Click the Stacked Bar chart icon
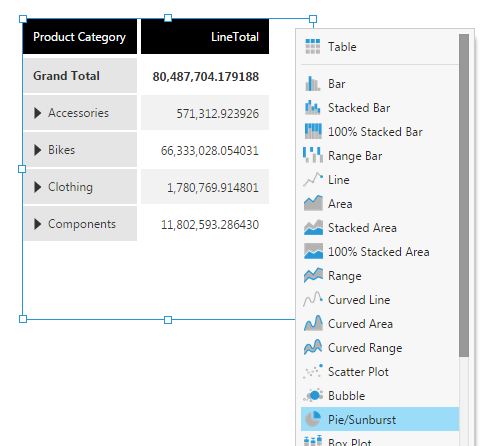The height and width of the screenshot is (446, 496). 313,108
